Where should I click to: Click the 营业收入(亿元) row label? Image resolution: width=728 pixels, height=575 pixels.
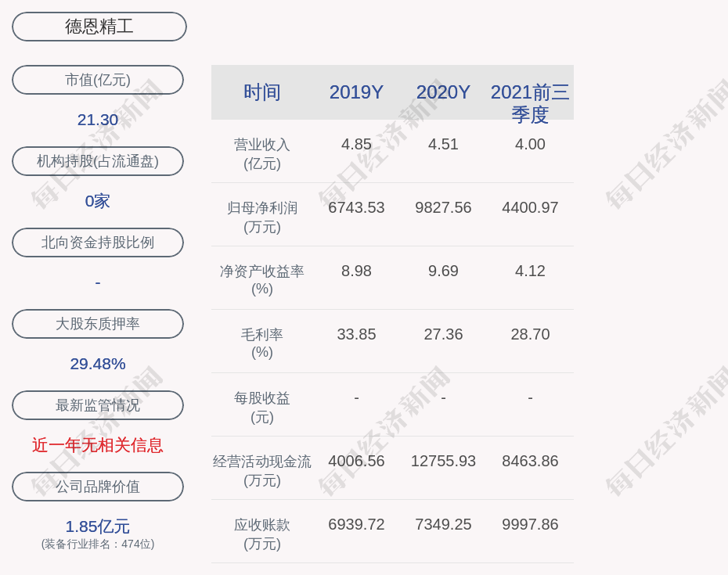click(262, 153)
